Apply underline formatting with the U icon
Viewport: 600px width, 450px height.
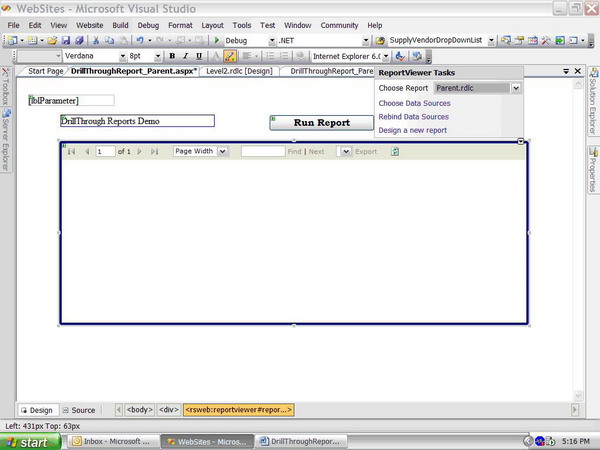coord(199,56)
